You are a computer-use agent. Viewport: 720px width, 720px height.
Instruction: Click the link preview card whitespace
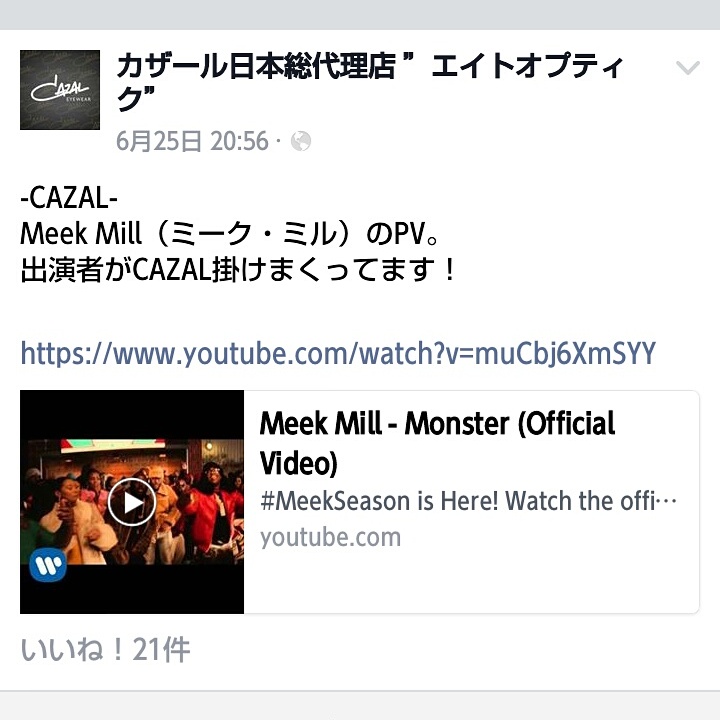(471, 581)
